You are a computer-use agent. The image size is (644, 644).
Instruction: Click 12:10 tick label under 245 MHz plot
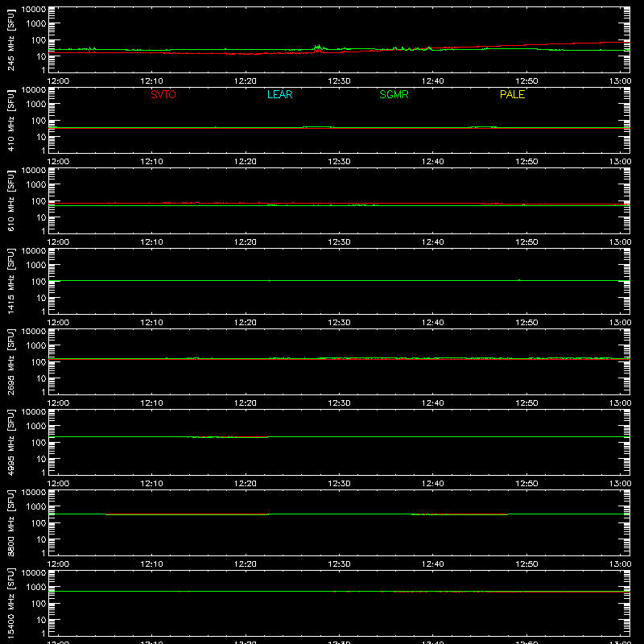click(x=151, y=81)
